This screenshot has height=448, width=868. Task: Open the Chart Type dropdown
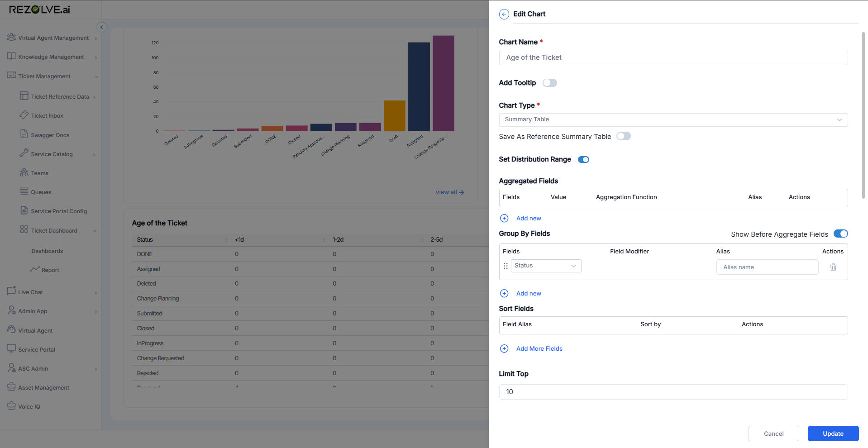pos(673,119)
